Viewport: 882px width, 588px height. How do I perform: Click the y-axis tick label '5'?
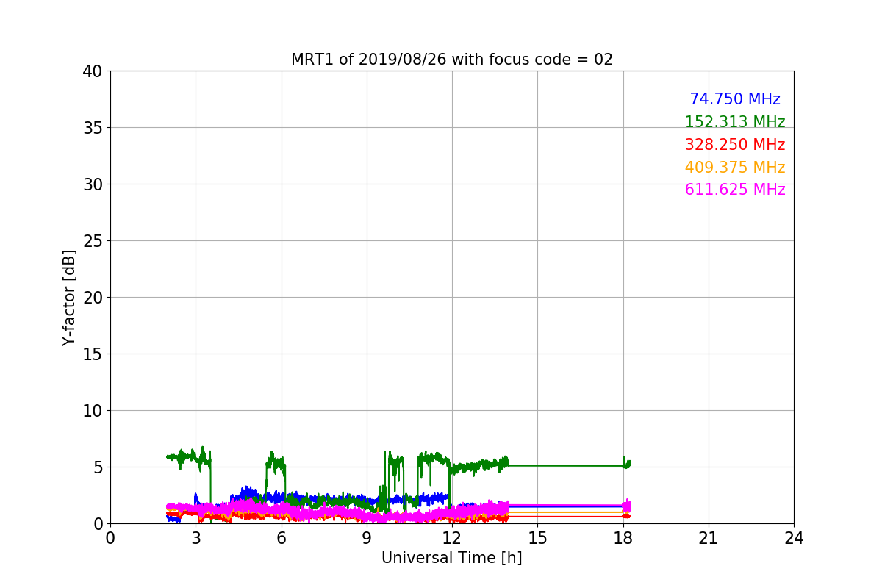click(99, 467)
